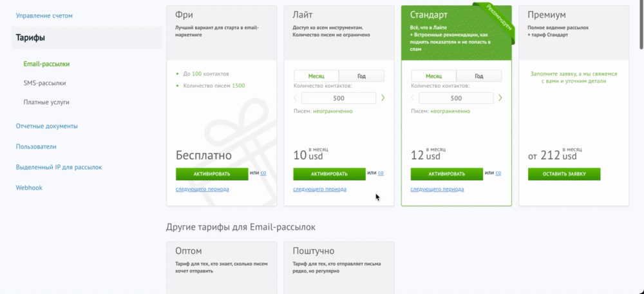Open Платные услуги in sidebar
Viewport: 644px width, 294px height.
(46, 102)
